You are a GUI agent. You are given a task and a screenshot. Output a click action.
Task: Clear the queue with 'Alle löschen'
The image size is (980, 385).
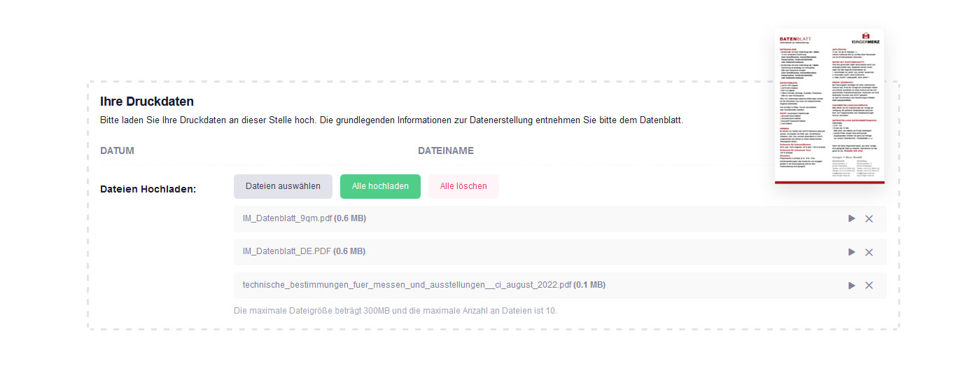pos(463,186)
